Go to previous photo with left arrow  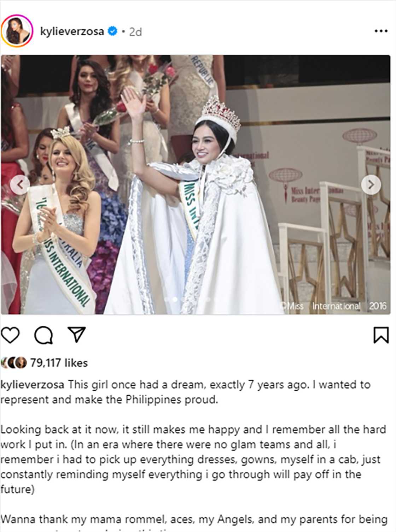(20, 184)
